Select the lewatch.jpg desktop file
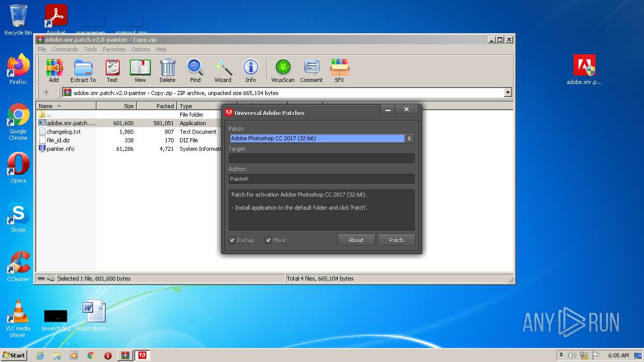Image resolution: width=644 pixels, height=362 pixels. tap(56, 320)
